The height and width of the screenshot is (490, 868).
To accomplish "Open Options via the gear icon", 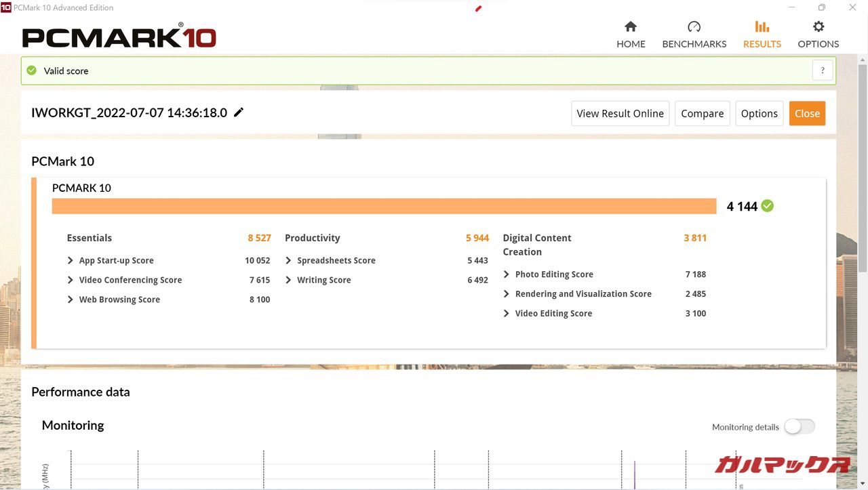I will [818, 27].
